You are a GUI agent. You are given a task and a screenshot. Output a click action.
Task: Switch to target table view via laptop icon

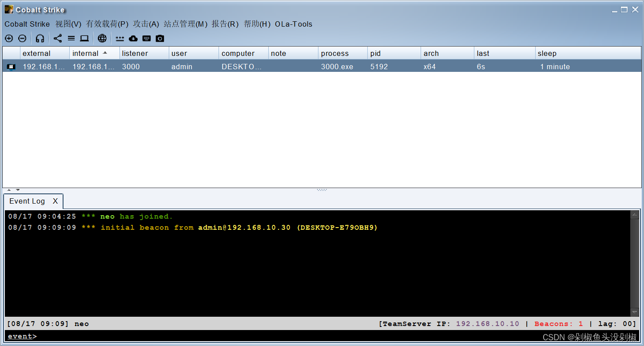tap(84, 39)
